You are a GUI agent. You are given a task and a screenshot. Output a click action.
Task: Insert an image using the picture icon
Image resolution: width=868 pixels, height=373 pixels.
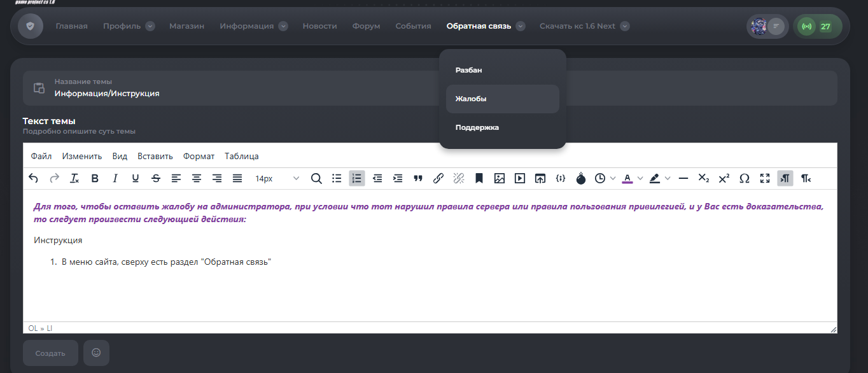click(500, 179)
